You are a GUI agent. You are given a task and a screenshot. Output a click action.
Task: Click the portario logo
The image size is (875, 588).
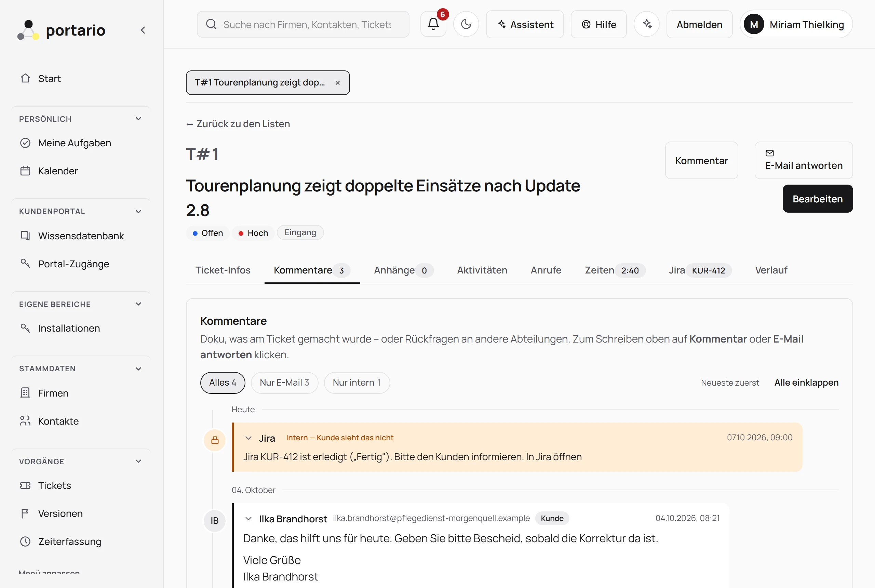pyautogui.click(x=62, y=30)
